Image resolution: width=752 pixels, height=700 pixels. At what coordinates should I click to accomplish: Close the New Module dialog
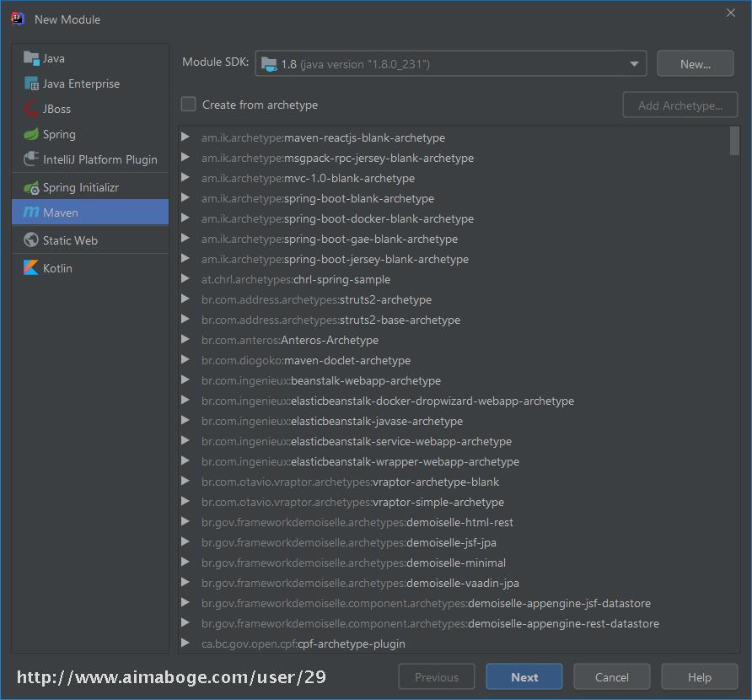pos(730,13)
